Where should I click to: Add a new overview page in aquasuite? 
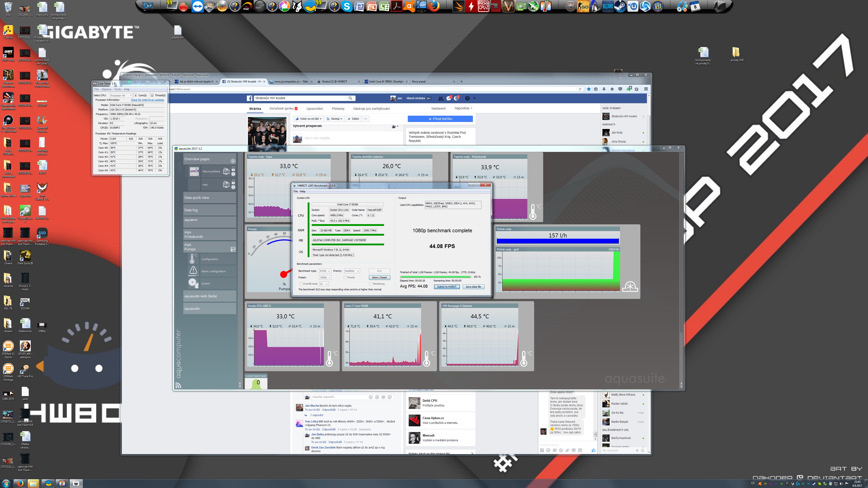(233, 161)
